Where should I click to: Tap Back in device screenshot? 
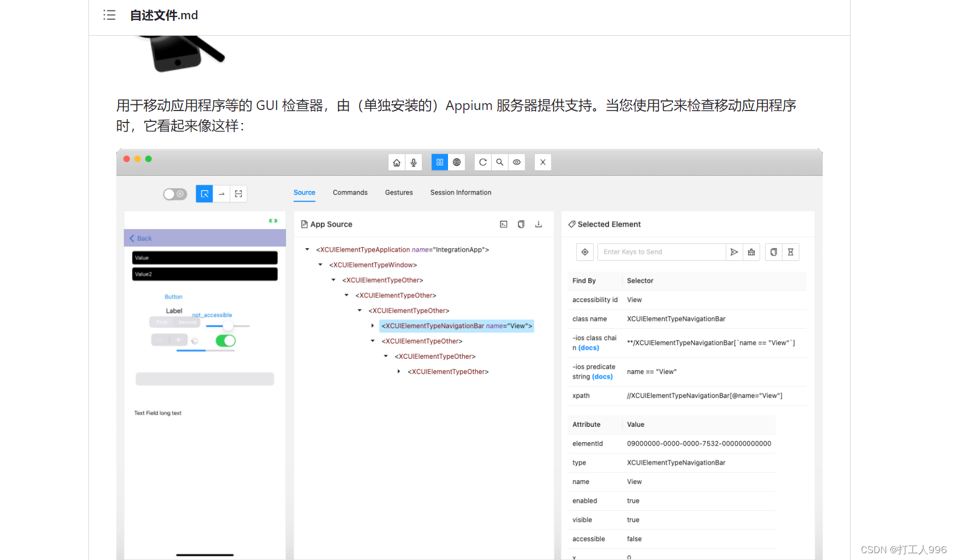141,239
